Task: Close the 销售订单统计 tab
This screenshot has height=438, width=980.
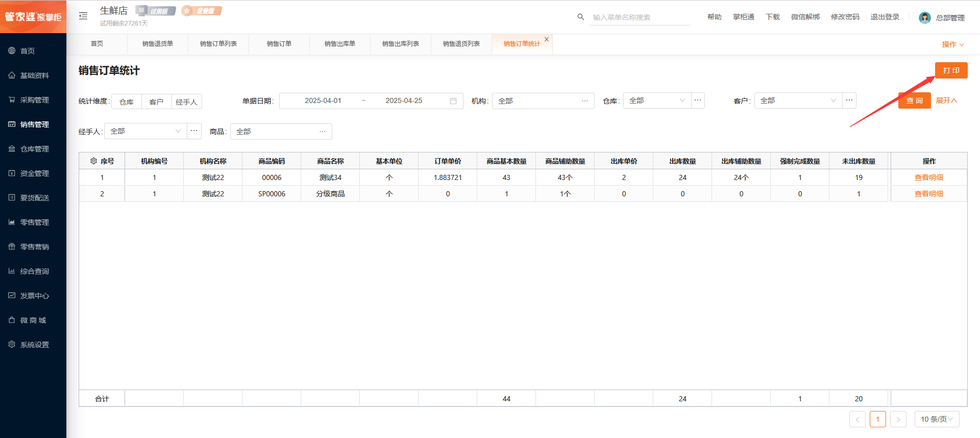Action: pos(547,39)
